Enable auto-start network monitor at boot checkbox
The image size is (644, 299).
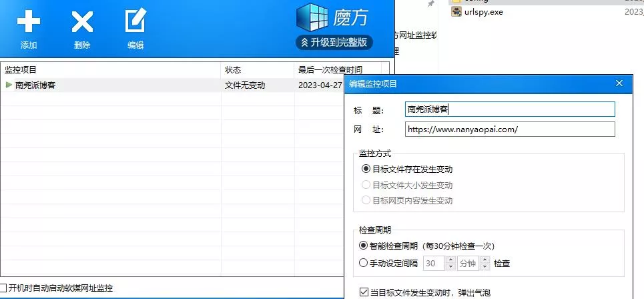(4, 288)
